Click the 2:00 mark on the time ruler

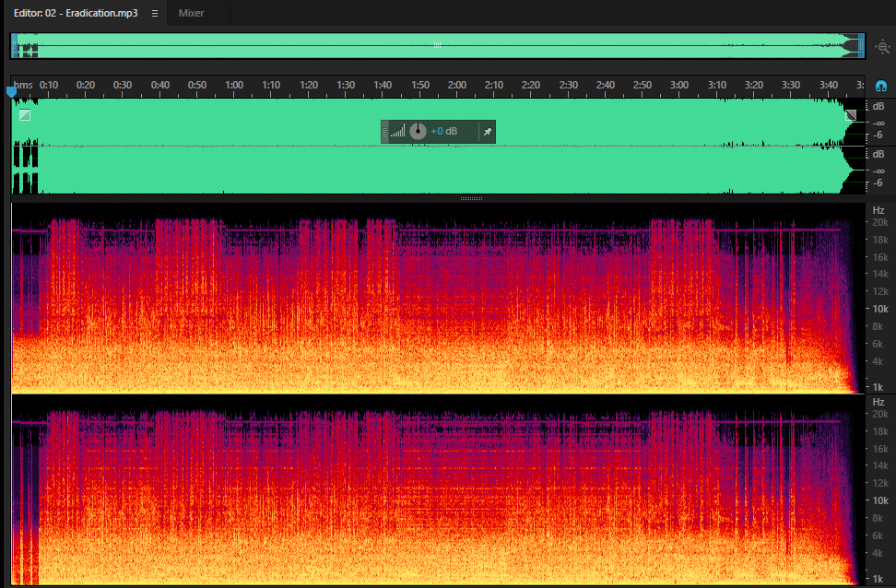pos(457,85)
